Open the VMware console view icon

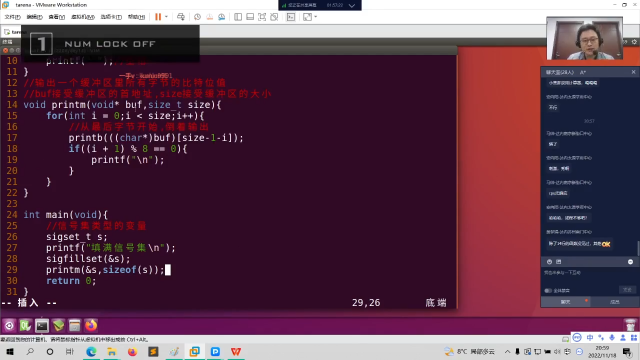pyautogui.click(x=291, y=17)
